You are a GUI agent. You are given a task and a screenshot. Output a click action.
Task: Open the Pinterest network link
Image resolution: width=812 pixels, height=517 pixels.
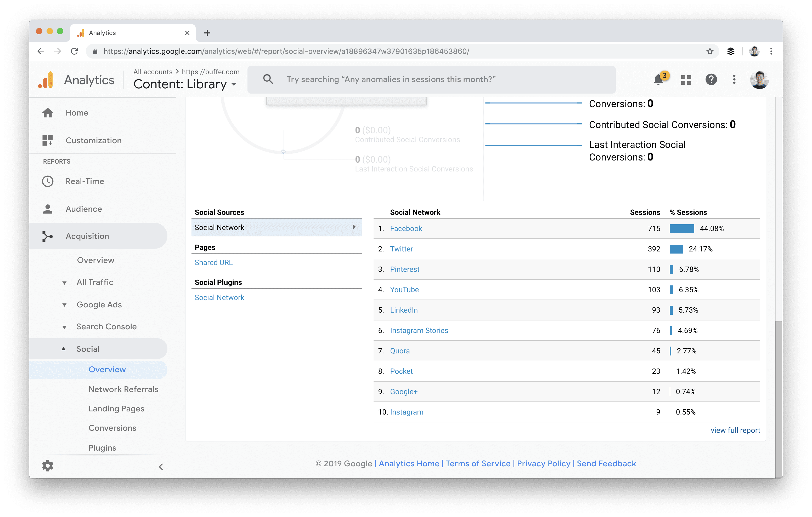[x=405, y=269]
